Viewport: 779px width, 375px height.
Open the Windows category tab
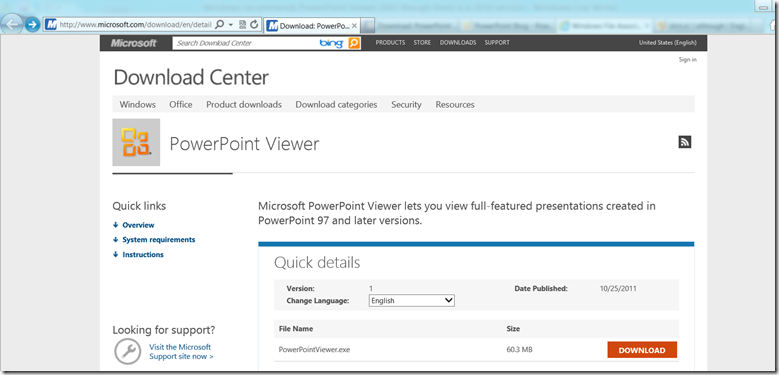(138, 105)
